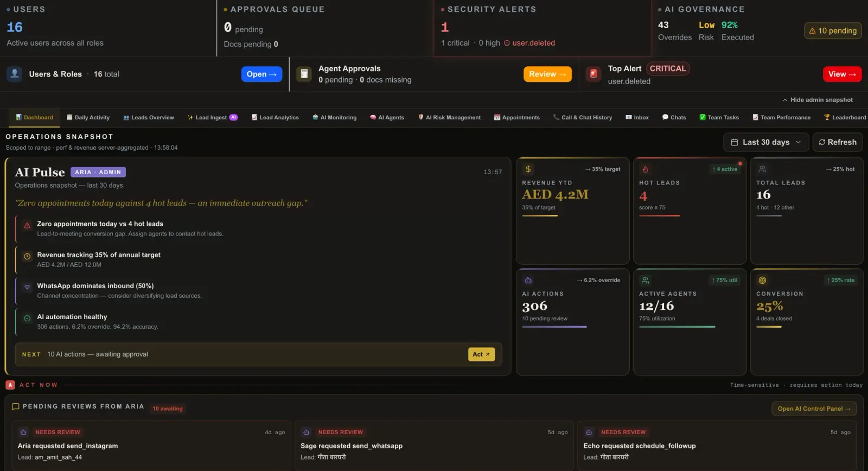This screenshot has height=471, width=868.
Task: Click the 10 awaiting badge
Action: [x=168, y=409]
